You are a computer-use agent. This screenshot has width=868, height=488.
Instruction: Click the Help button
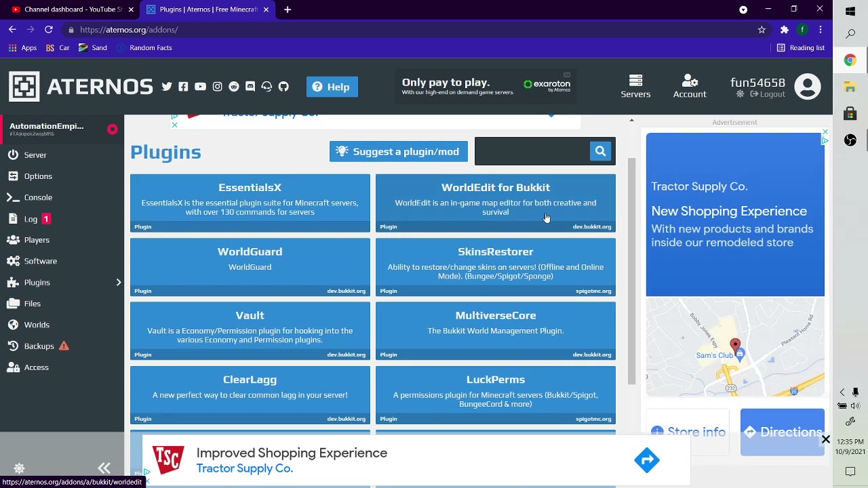[332, 87]
